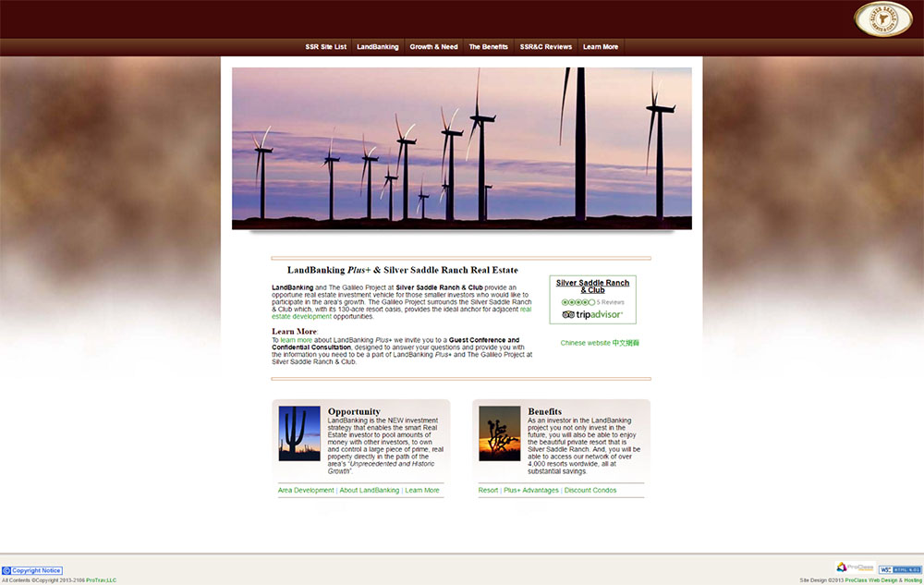This screenshot has height=585, width=924.
Task: Go to The Benefits nav item
Action: coord(489,46)
